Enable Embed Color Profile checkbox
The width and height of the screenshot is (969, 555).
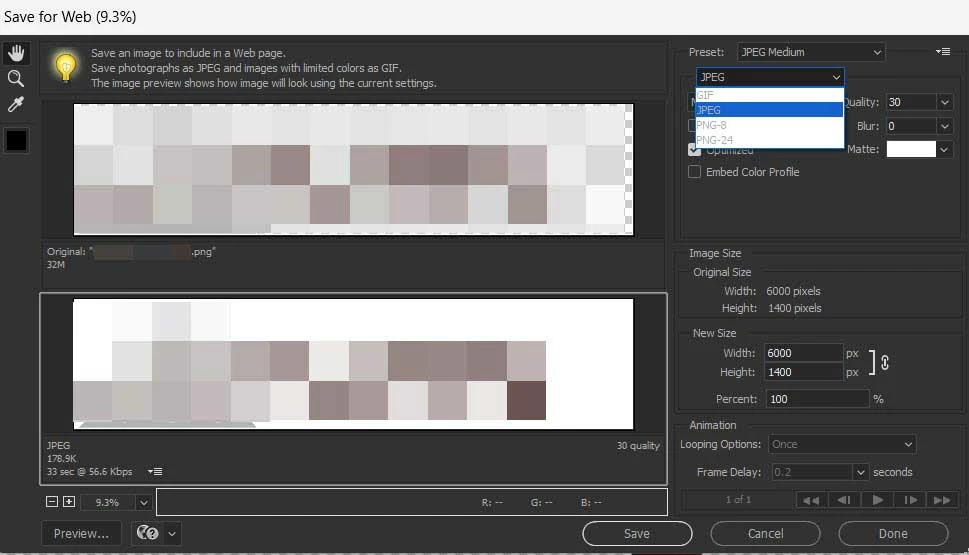pyautogui.click(x=695, y=172)
